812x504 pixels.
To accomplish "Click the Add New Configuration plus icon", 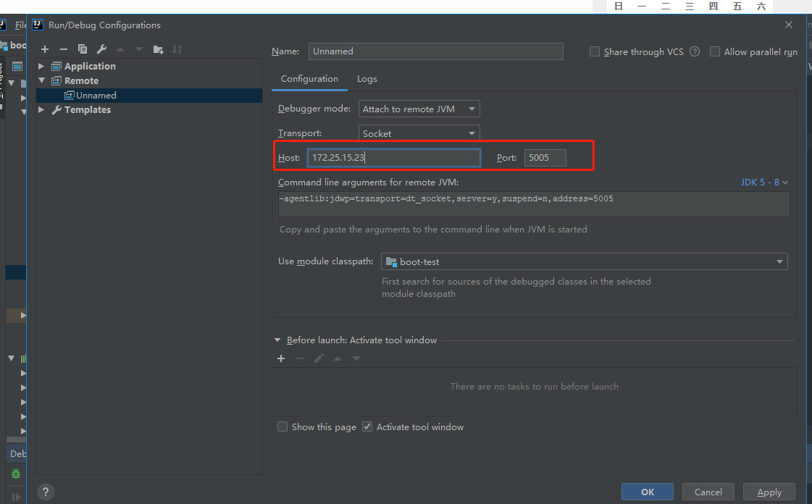I will [45, 49].
